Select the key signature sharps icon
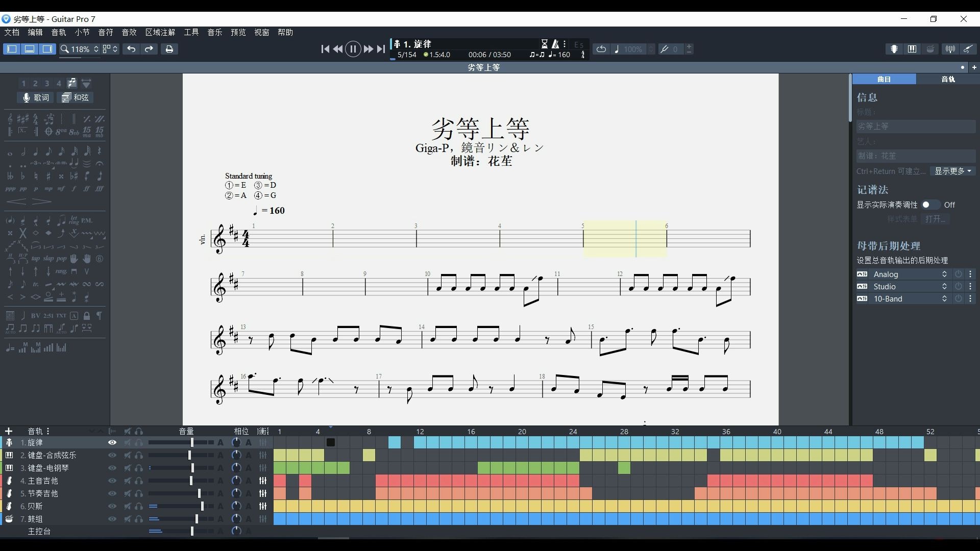The height and width of the screenshot is (551, 980). [22, 118]
